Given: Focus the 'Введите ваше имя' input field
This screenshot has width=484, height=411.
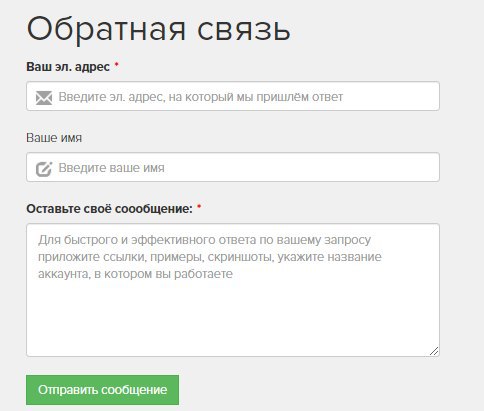Looking at the screenshot, I should tap(233, 167).
